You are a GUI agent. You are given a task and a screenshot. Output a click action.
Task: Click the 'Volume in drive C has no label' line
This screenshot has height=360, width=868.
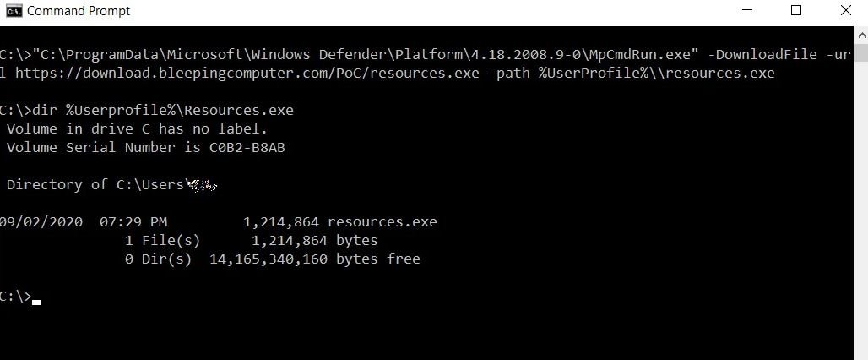tap(138, 129)
